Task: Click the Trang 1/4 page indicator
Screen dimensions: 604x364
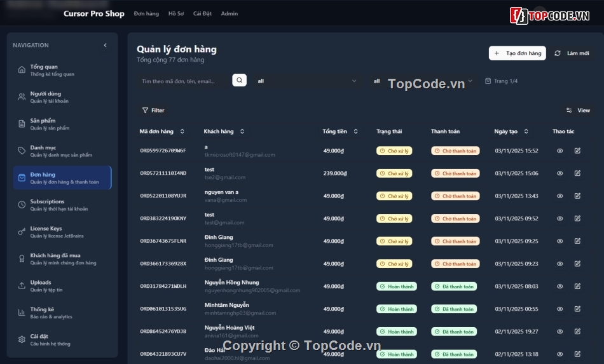Action: coord(501,81)
